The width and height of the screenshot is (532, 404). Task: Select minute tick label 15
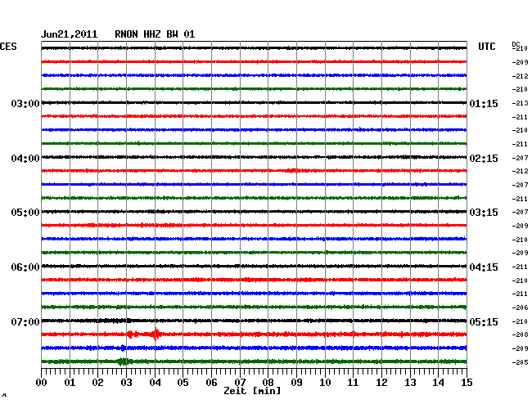click(467, 383)
